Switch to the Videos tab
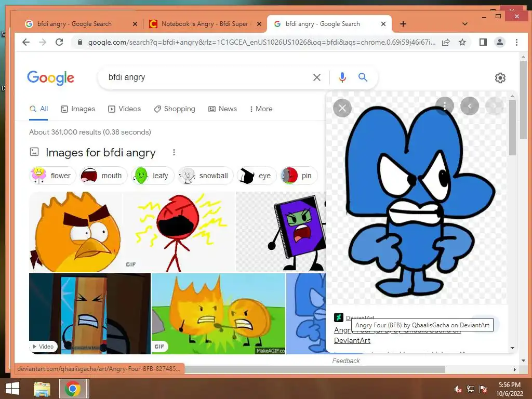 [x=124, y=109]
